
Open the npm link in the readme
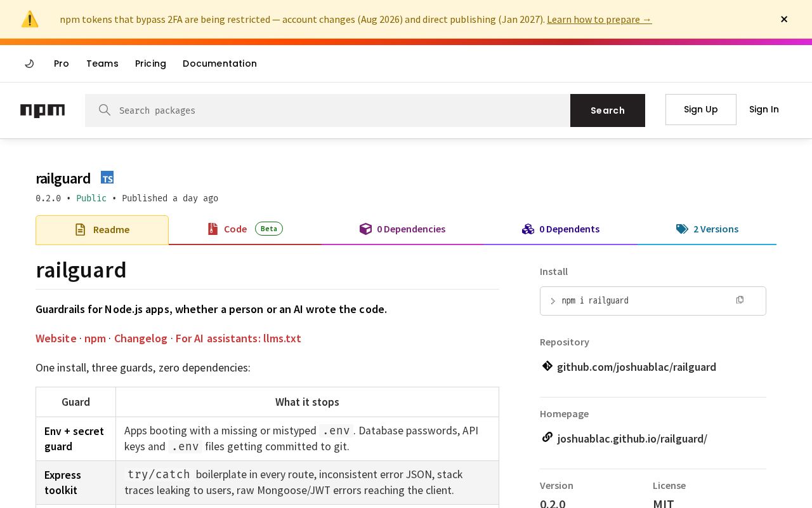(95, 338)
